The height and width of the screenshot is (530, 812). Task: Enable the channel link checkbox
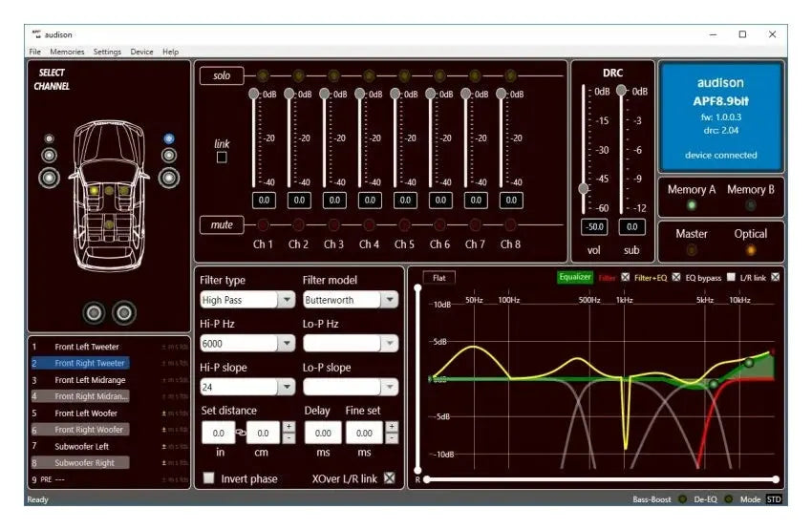(x=222, y=158)
